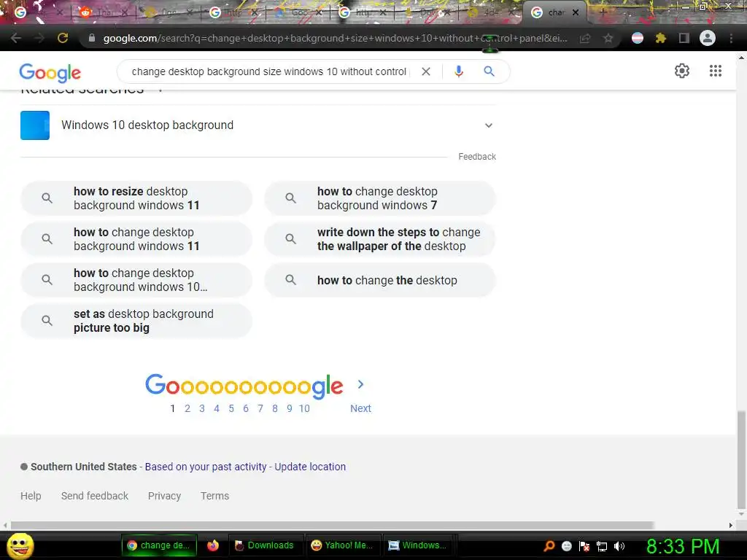Image resolution: width=747 pixels, height=560 pixels.
Task: Go to results page 3
Action: tap(202, 408)
